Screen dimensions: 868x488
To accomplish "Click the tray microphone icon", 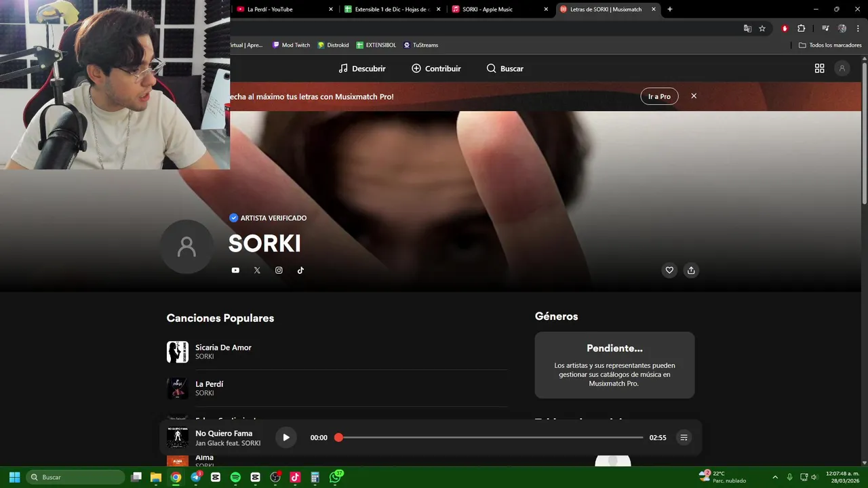I will 789,477.
